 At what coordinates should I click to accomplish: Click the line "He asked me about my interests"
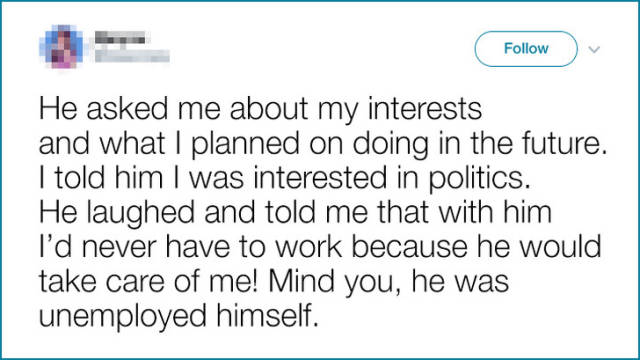pos(260,109)
